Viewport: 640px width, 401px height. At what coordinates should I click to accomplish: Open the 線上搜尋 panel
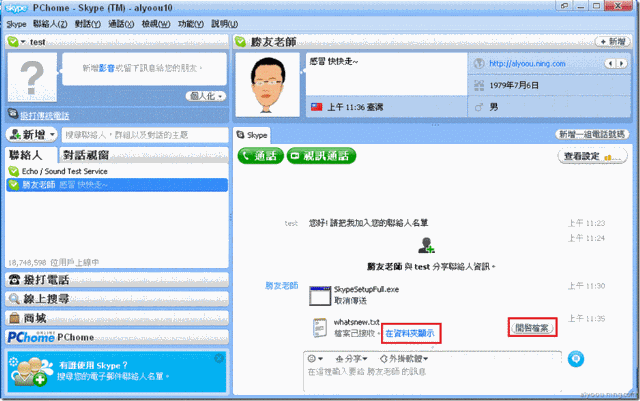coord(117,299)
